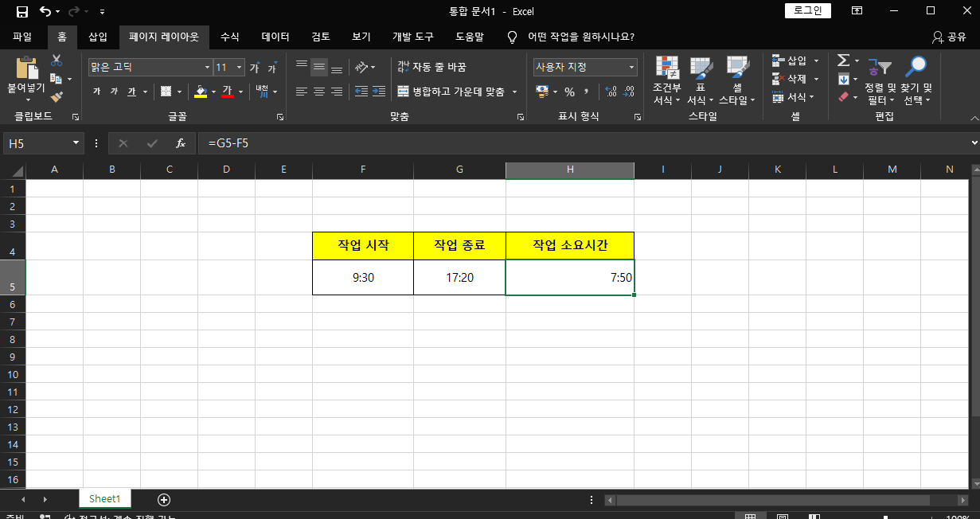Click the Fill down arrow icon
Screen dimensions: 980x519
843,79
